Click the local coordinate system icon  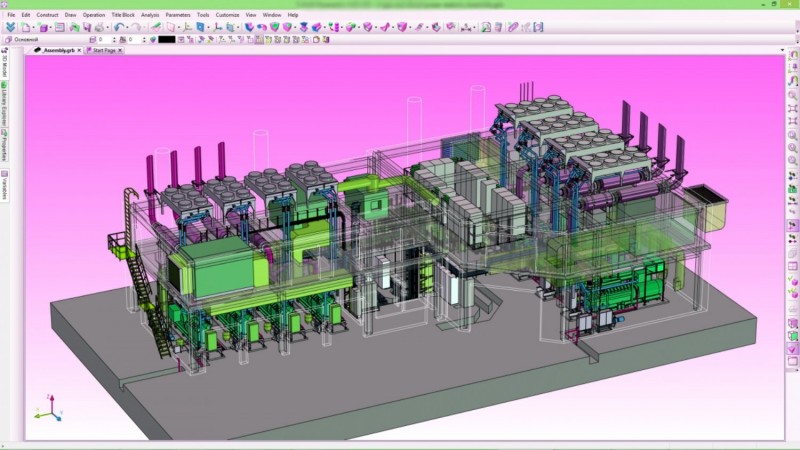point(218,27)
